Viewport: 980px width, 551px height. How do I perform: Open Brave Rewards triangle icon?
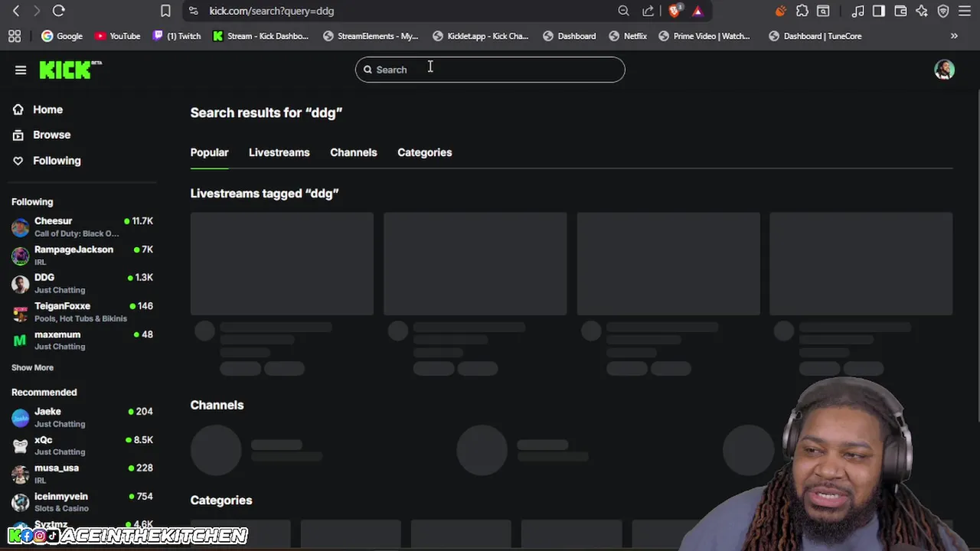pyautogui.click(x=697, y=11)
